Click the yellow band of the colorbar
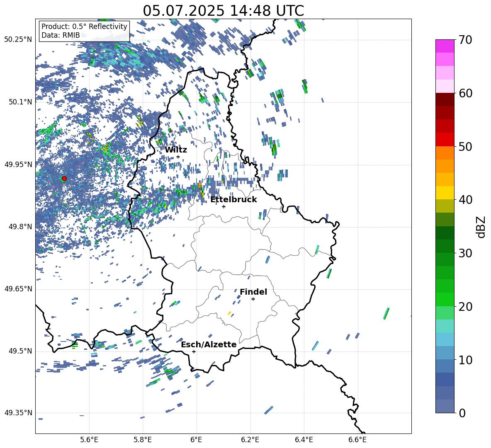The image size is (491, 448). point(445,193)
